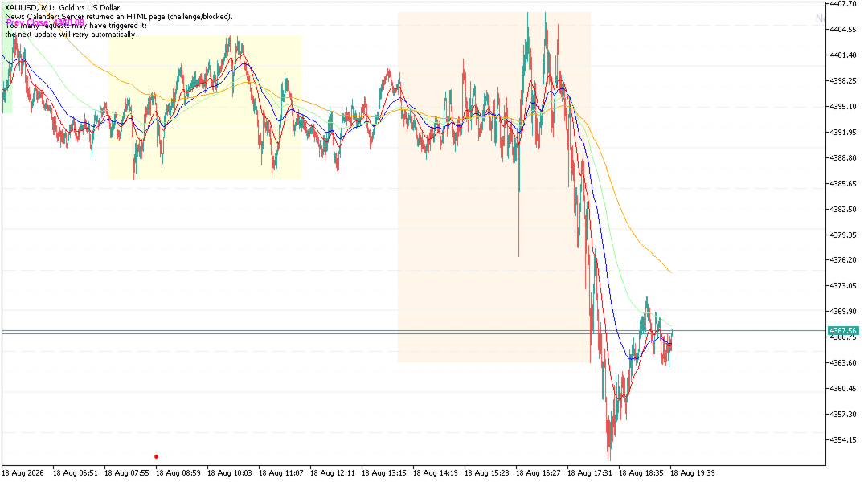Image resolution: width=868 pixels, height=482 pixels.
Task: Click the magenta Prev Close label
Action: click(x=45, y=23)
